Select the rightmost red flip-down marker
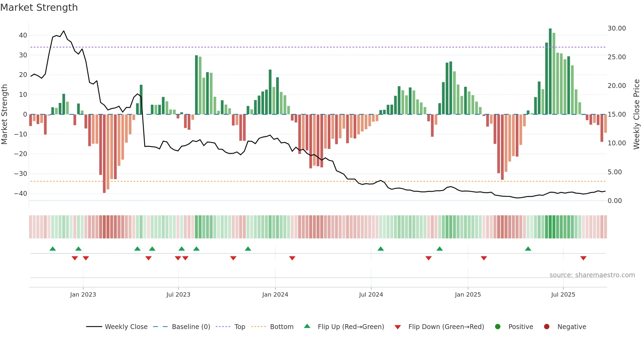This screenshot has height=362, width=644. (583, 258)
